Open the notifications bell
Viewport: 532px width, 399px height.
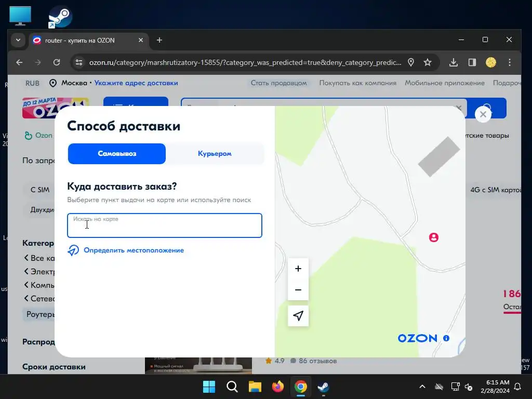tap(518, 387)
